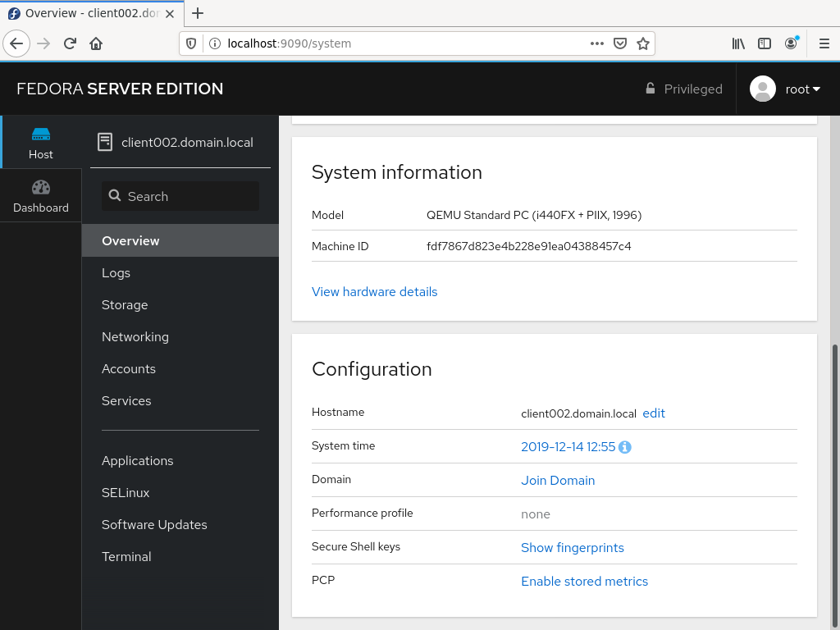
Task: Click the Configuration heading
Action: point(372,369)
